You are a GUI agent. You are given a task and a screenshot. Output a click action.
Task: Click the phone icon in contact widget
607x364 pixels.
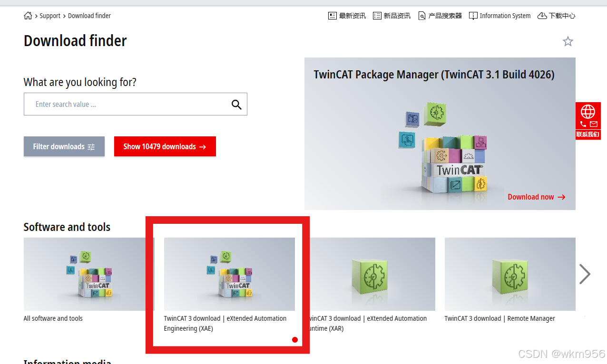tap(583, 125)
